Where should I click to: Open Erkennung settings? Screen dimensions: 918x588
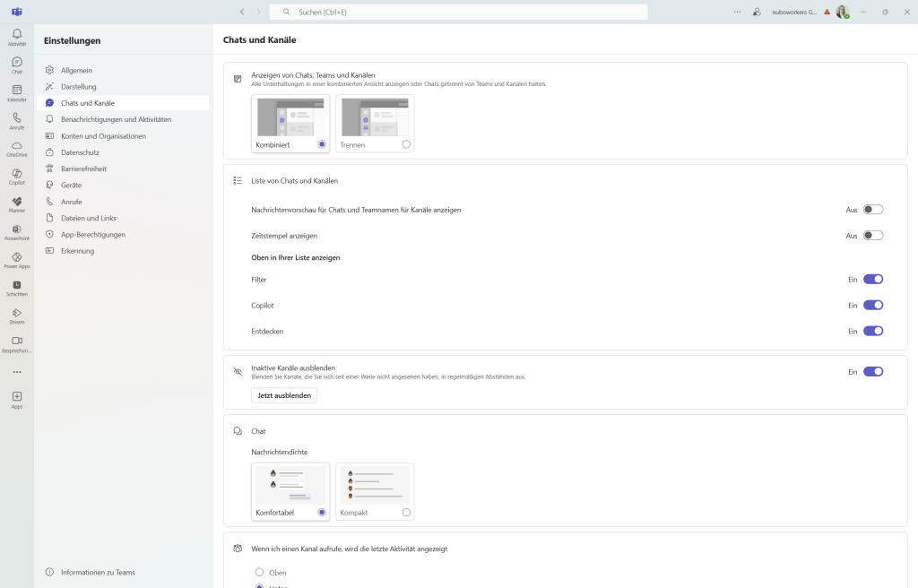coord(122,251)
